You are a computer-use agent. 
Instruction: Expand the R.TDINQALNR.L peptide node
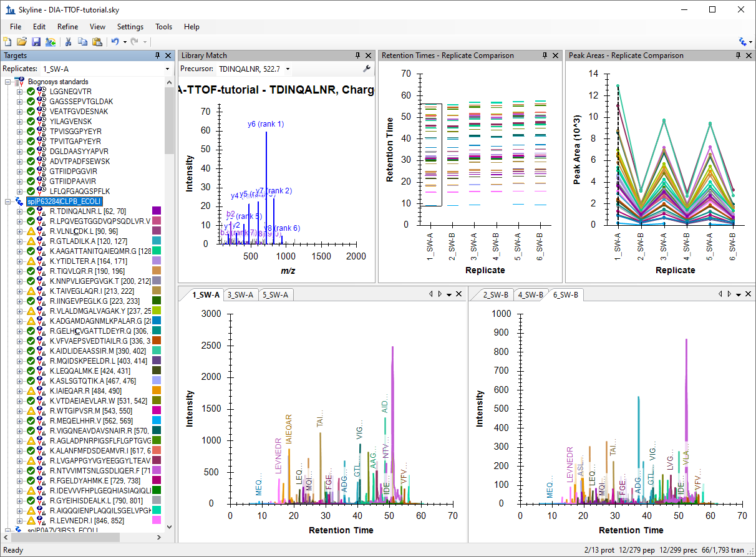(19, 211)
